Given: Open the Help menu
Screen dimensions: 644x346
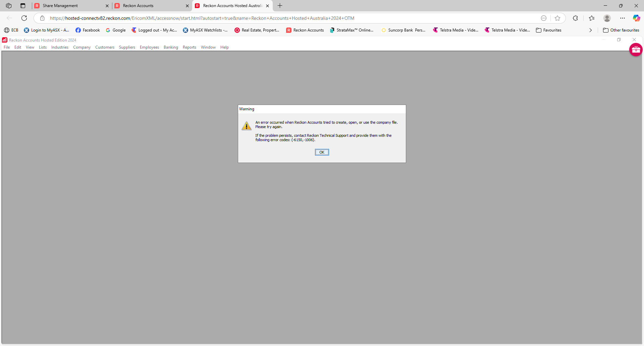Looking at the screenshot, I should pos(224,47).
